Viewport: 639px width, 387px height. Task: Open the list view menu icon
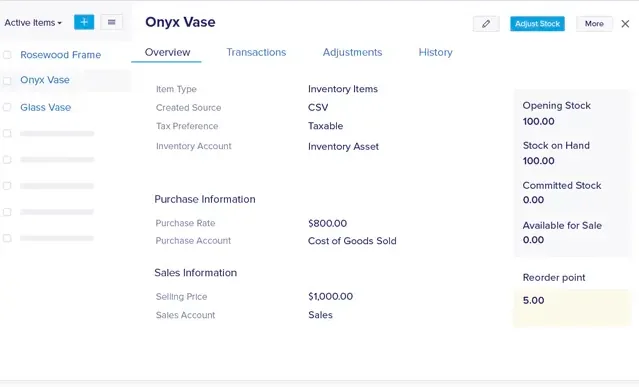[x=111, y=22]
